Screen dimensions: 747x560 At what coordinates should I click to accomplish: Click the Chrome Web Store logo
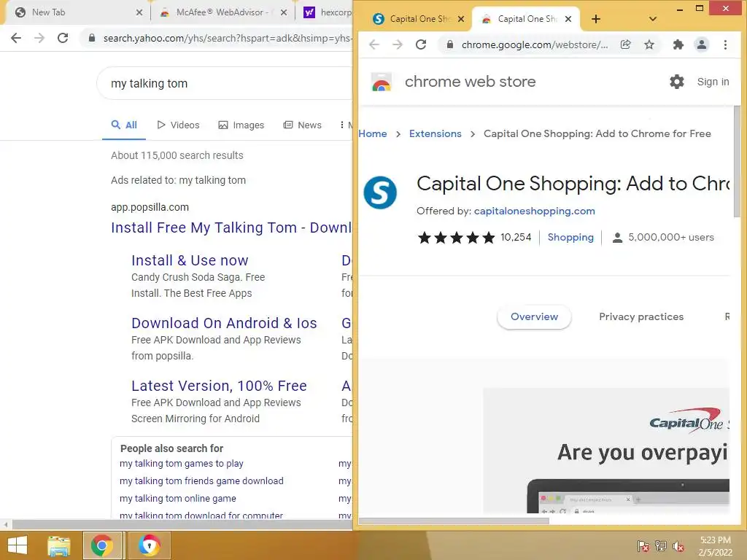coord(381,82)
